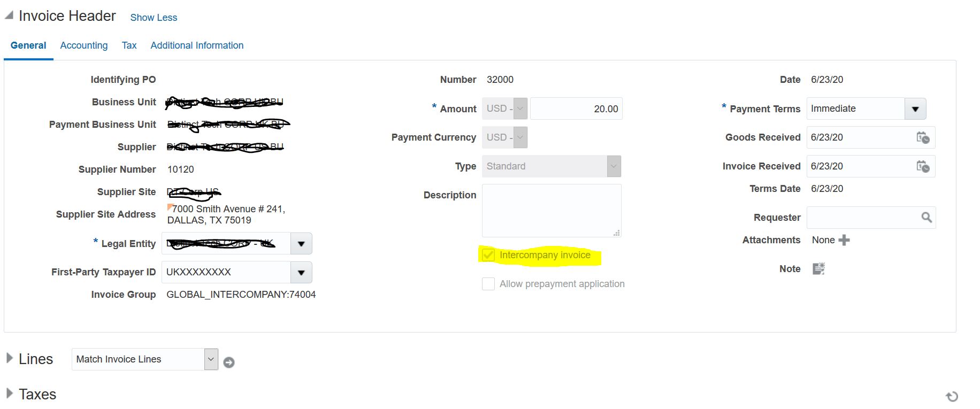Open the First-Party Taxpayer ID dropdown
The image size is (980, 409).
point(301,272)
